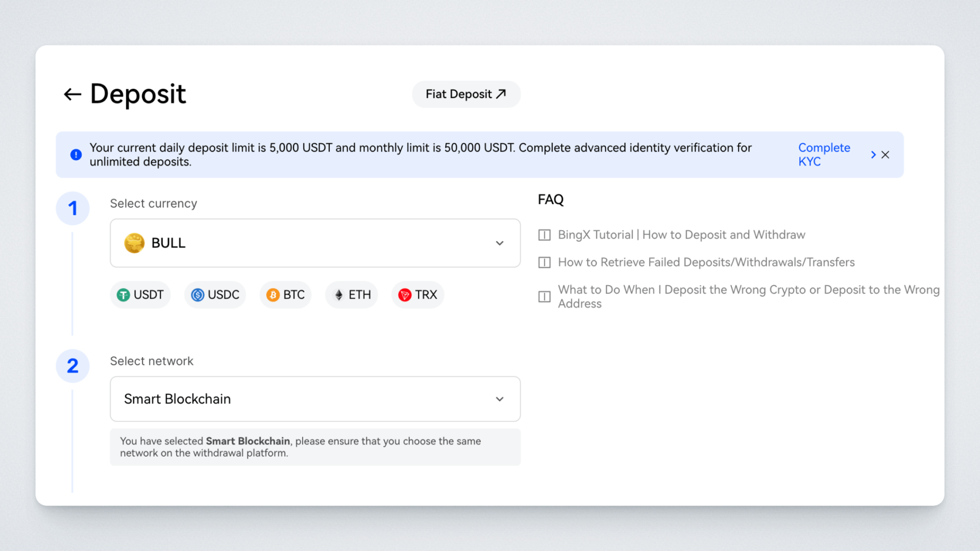Select the USDT quick currency chip
980x551 pixels.
tap(140, 295)
